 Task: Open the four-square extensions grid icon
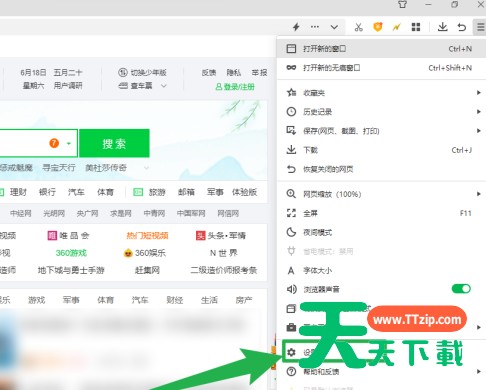416,27
